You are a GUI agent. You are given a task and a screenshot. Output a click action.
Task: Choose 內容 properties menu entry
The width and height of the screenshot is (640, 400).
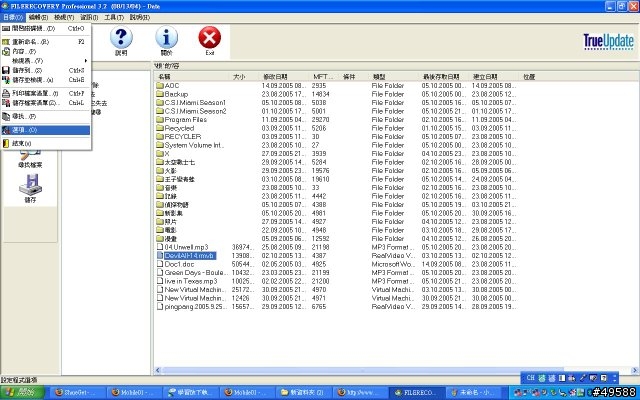[x=46, y=51]
